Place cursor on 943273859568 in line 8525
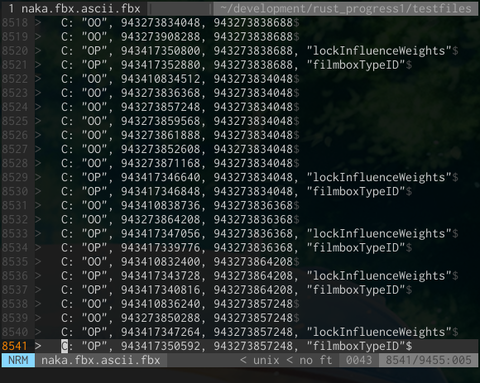 (160, 121)
